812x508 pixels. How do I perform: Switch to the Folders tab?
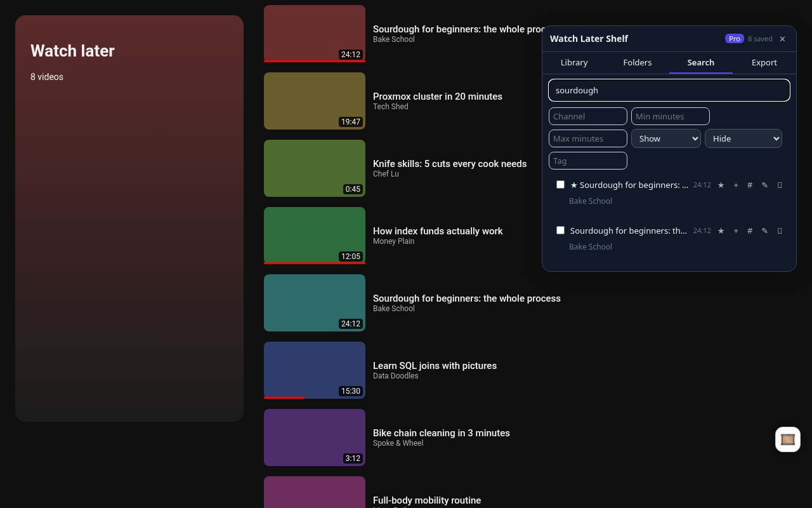tap(638, 62)
